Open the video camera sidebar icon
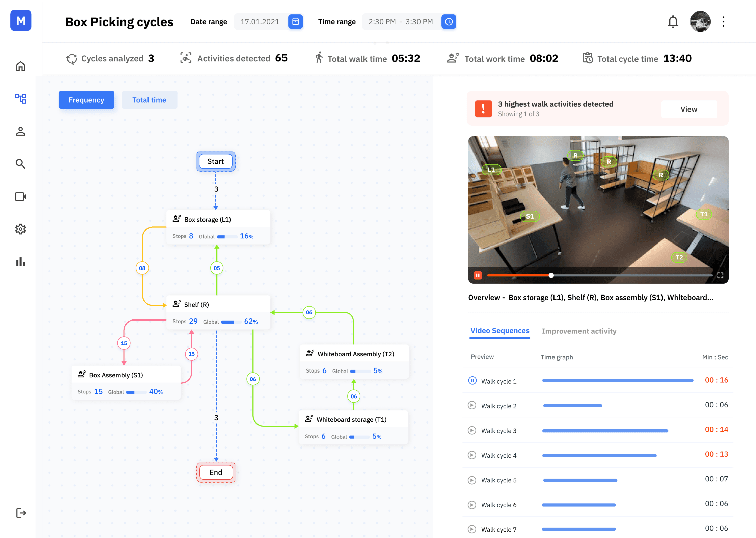The height and width of the screenshot is (538, 756). click(21, 197)
